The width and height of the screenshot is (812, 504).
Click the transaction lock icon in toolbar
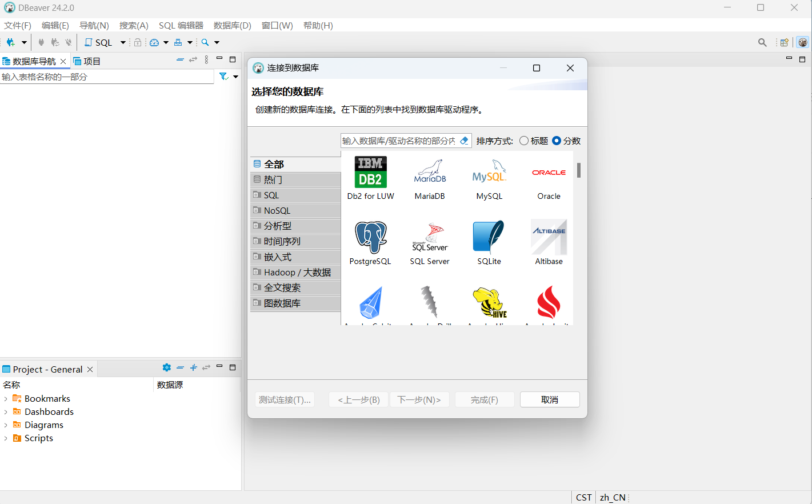coord(138,42)
